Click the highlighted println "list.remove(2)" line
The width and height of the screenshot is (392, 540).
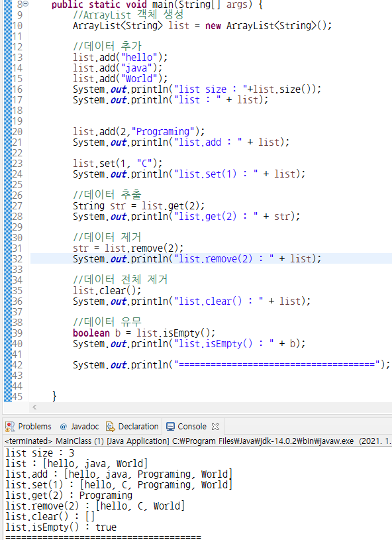point(197,258)
